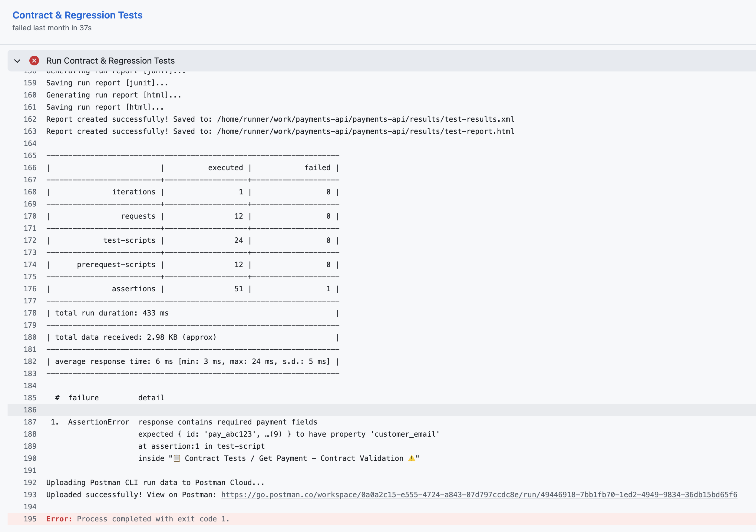Click the assertions executed value 51

click(x=239, y=289)
